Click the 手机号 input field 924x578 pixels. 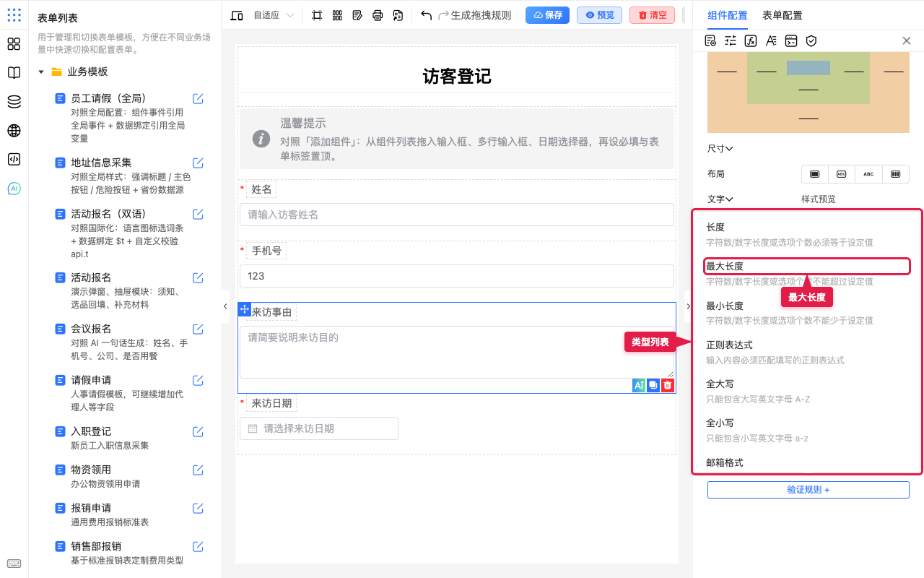[x=457, y=276]
